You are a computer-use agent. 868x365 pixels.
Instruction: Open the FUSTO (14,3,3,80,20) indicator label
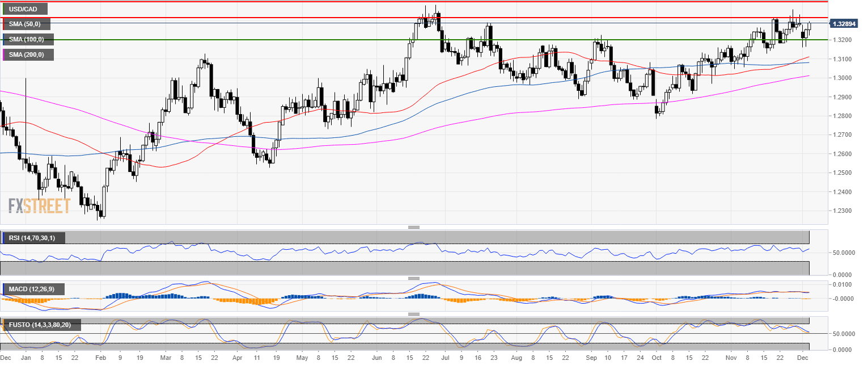(x=41, y=325)
